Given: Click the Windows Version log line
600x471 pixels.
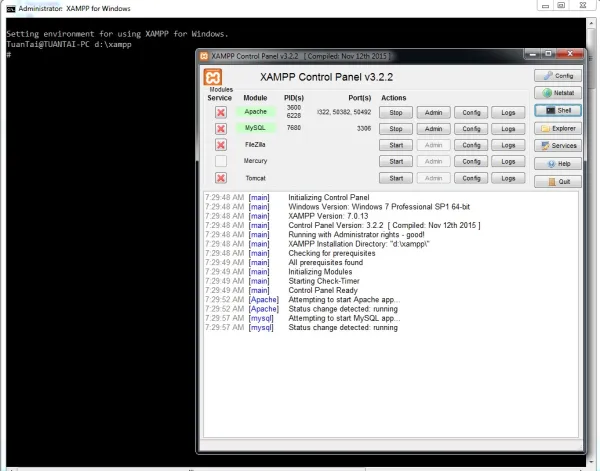Looking at the screenshot, I should click(x=379, y=207).
